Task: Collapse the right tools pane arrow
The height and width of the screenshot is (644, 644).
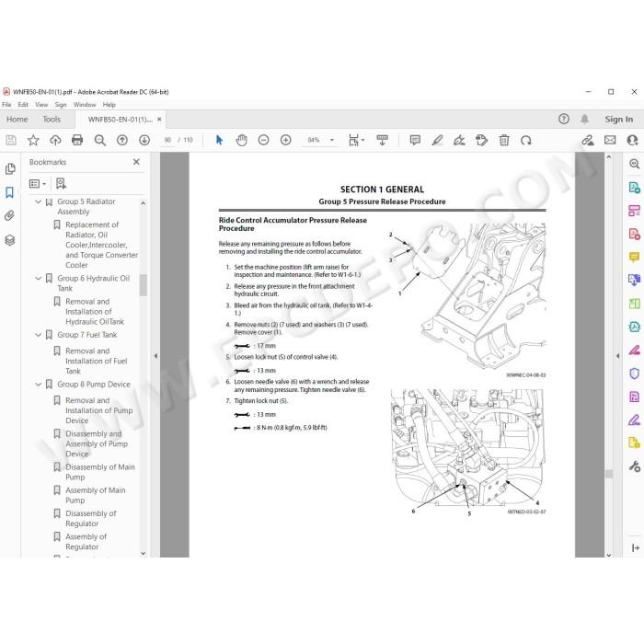Action: tap(617, 356)
